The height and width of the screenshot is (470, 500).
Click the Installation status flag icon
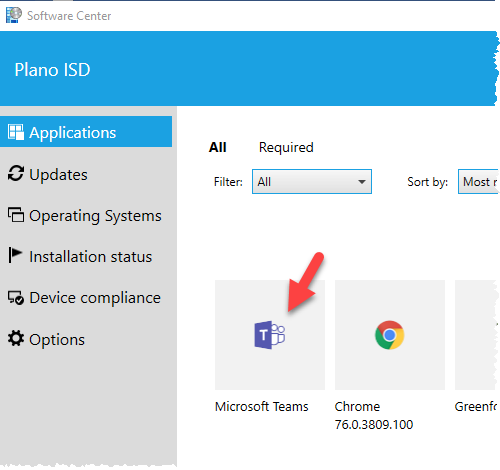point(15,255)
